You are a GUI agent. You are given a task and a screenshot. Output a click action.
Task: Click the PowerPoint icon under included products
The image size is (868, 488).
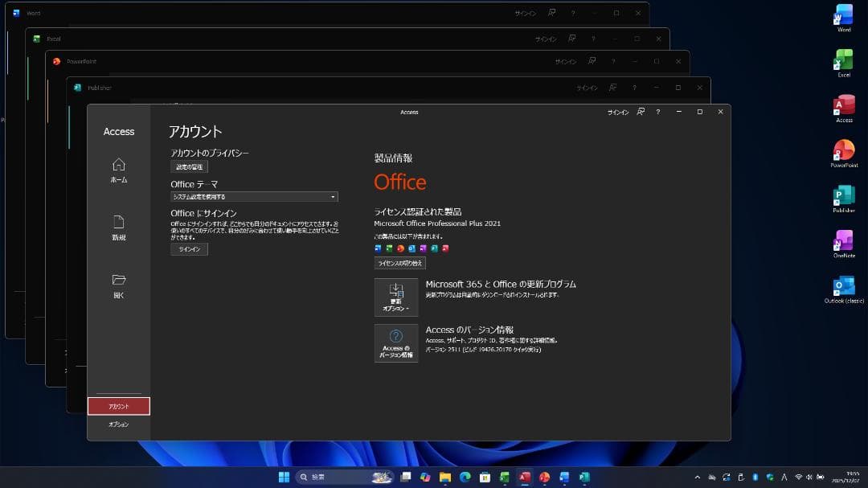[x=400, y=248]
